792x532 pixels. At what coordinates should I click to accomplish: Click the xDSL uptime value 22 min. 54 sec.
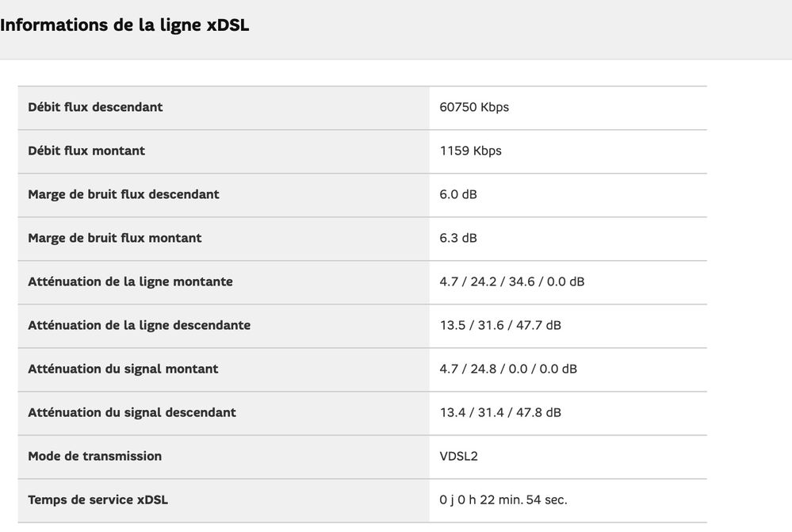(503, 499)
